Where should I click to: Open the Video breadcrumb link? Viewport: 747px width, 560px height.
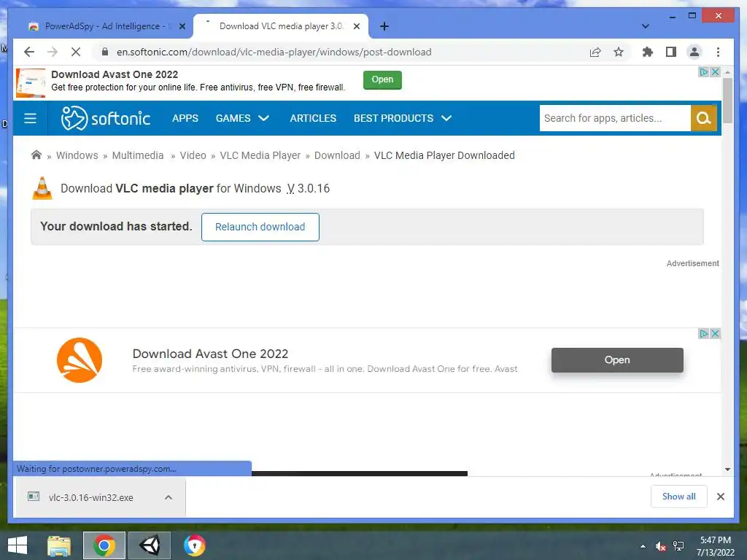click(193, 155)
